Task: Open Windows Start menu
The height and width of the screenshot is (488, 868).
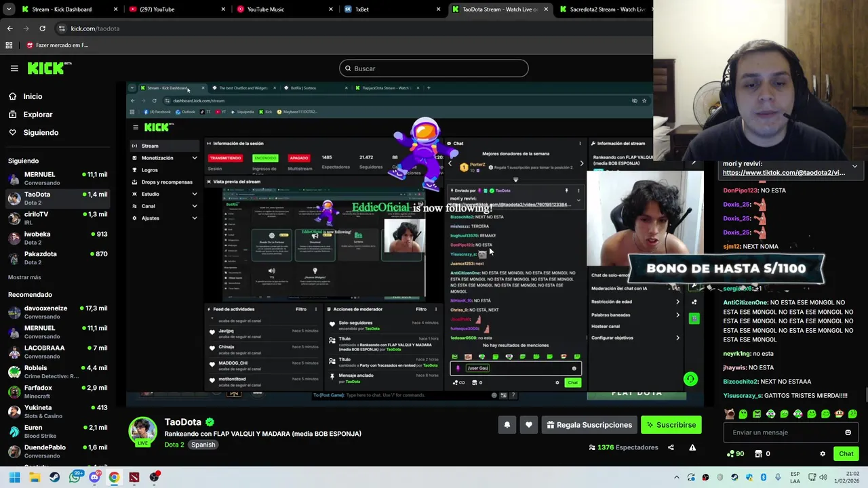Action: tap(14, 477)
